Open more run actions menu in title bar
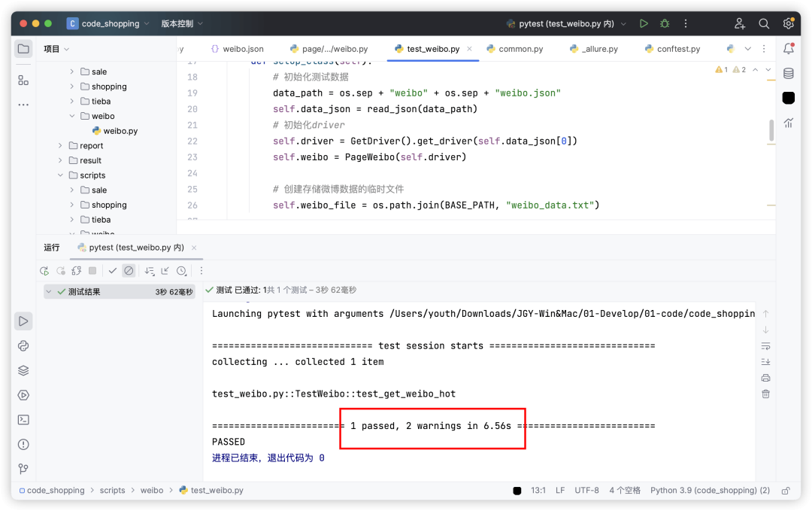812x511 pixels. [686, 23]
